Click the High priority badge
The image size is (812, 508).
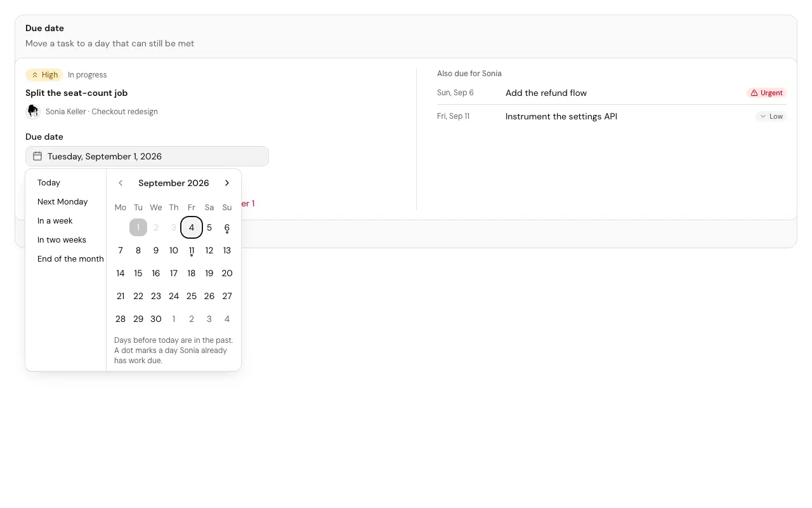point(44,75)
